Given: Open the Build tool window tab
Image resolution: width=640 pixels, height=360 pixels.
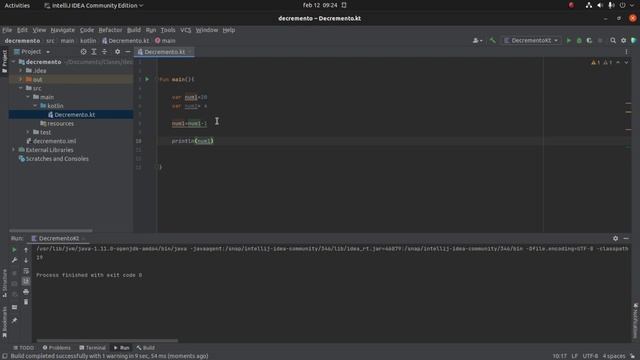Looking at the screenshot, I should [x=146, y=348].
